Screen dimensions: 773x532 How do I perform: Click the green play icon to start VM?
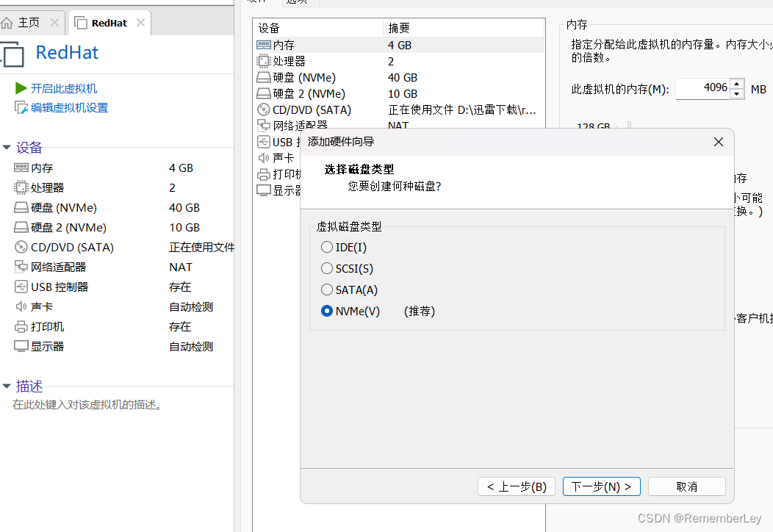(21, 88)
